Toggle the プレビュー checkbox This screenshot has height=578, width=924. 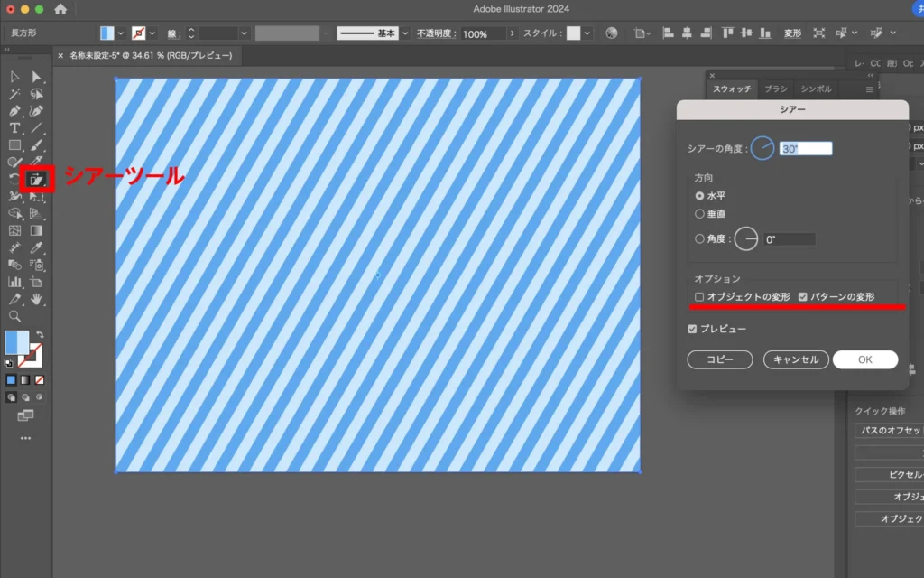[x=692, y=329]
